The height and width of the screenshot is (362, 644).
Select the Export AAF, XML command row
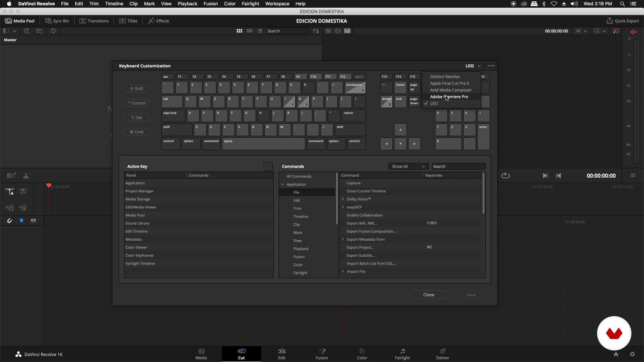(x=411, y=223)
